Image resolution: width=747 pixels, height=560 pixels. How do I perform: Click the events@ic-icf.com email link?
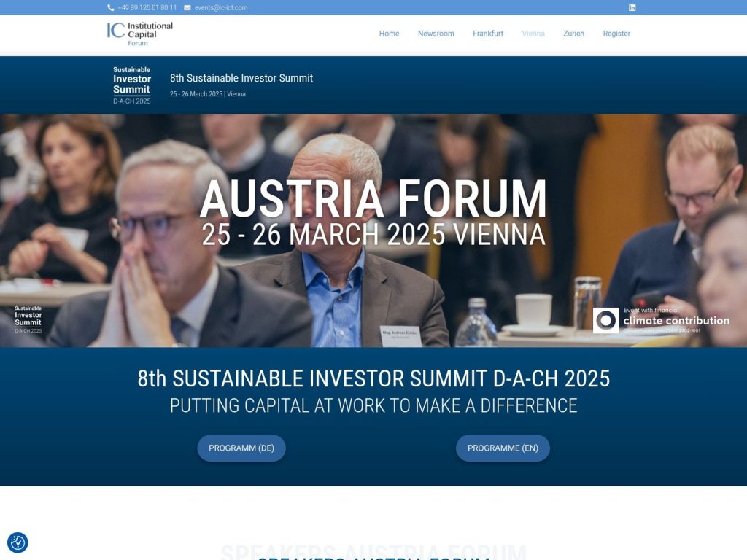(220, 7)
